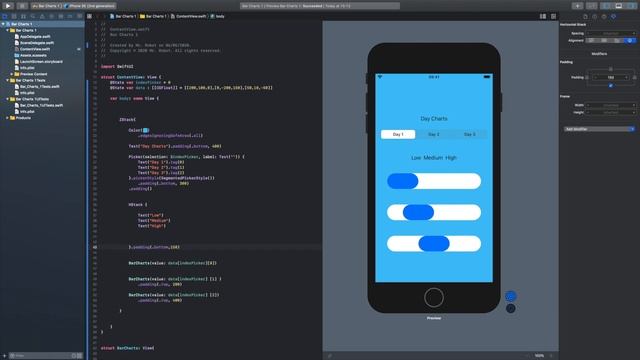Collapse the Bar Charts 1UITests group
This screenshot has width=640, height=360.
8,99
